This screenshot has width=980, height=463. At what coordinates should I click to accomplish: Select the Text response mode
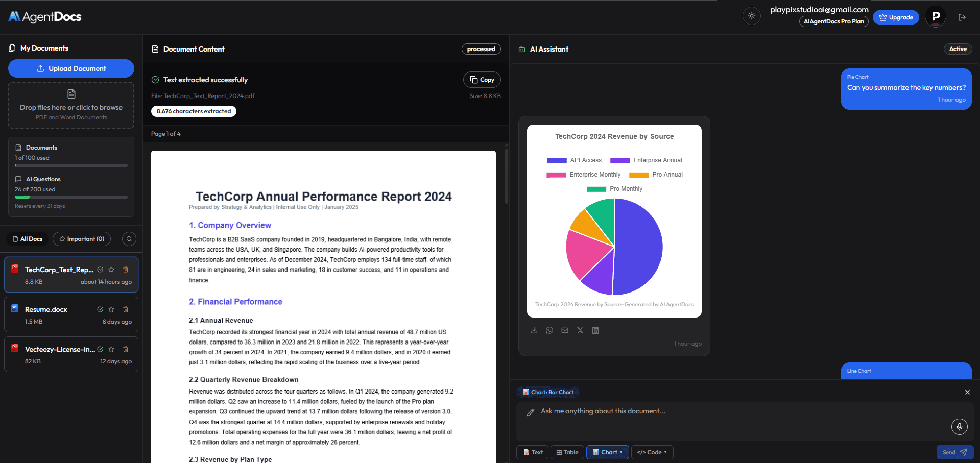click(x=533, y=452)
